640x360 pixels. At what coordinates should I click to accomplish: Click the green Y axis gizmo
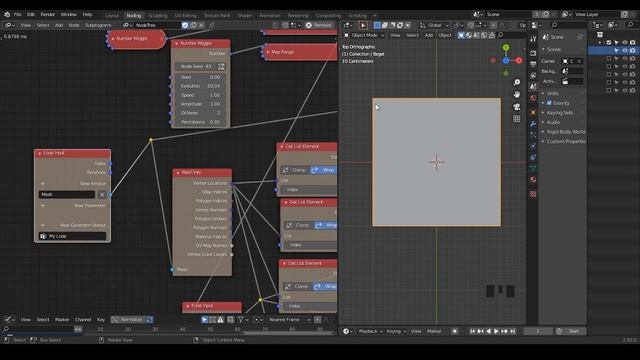point(506,48)
